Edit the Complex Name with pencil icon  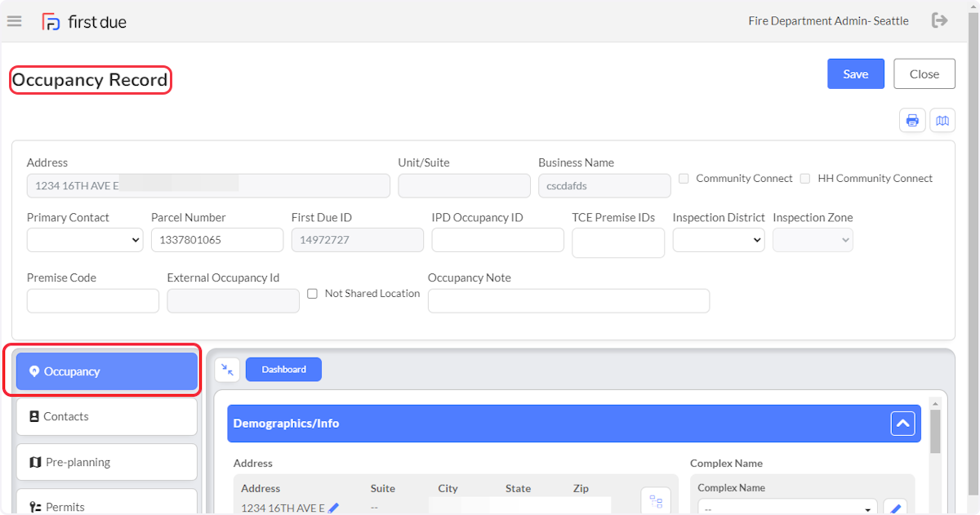(895, 508)
